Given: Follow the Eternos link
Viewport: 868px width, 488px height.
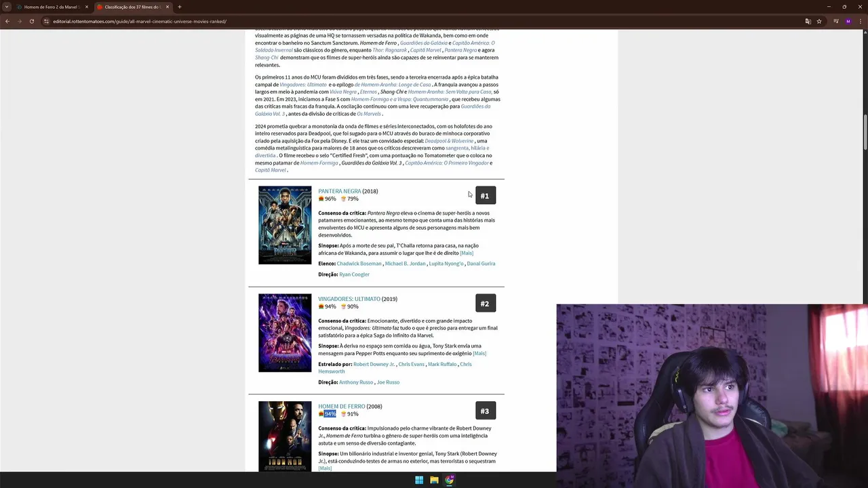Looking at the screenshot, I should pyautogui.click(x=368, y=92).
